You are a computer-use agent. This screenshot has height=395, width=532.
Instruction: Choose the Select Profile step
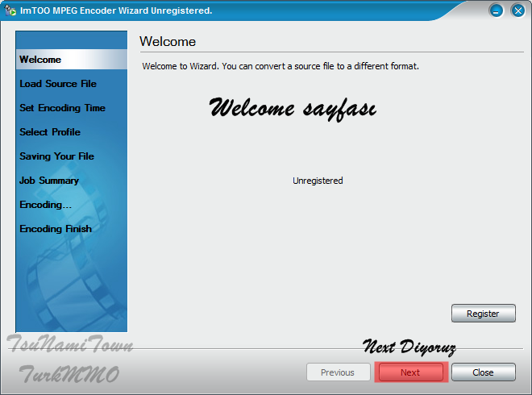pos(50,132)
